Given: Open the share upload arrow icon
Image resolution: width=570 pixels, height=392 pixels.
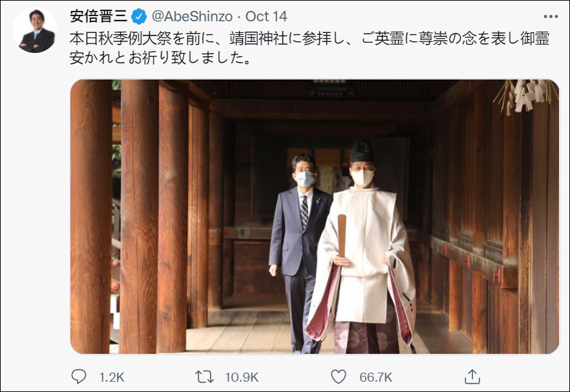Looking at the screenshot, I should pos(472,377).
